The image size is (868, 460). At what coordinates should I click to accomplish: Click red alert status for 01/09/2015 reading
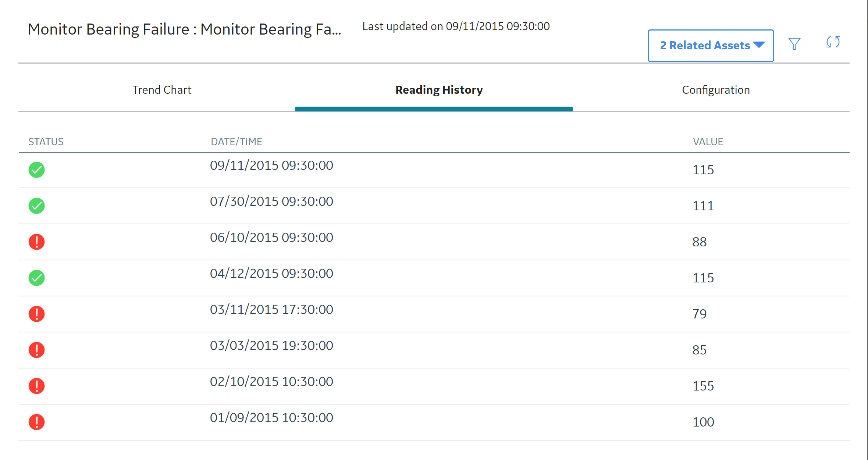point(37,422)
